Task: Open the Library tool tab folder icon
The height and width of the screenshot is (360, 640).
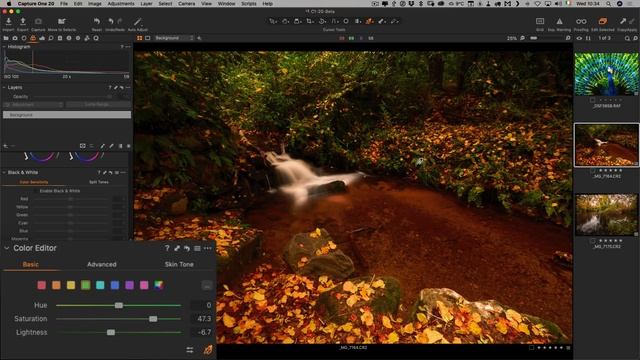Action: [x=6, y=38]
